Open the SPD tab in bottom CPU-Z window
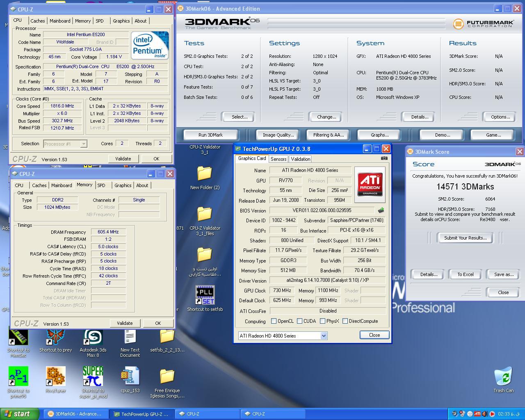 click(101, 185)
